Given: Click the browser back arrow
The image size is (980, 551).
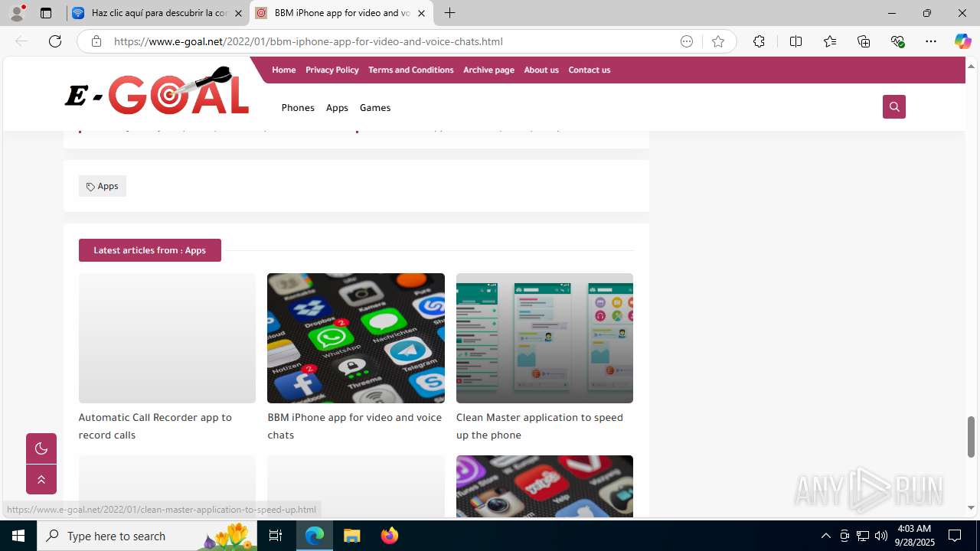Looking at the screenshot, I should 21,41.
